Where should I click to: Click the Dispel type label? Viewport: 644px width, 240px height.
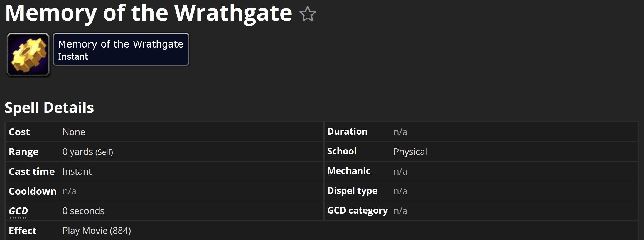point(352,191)
